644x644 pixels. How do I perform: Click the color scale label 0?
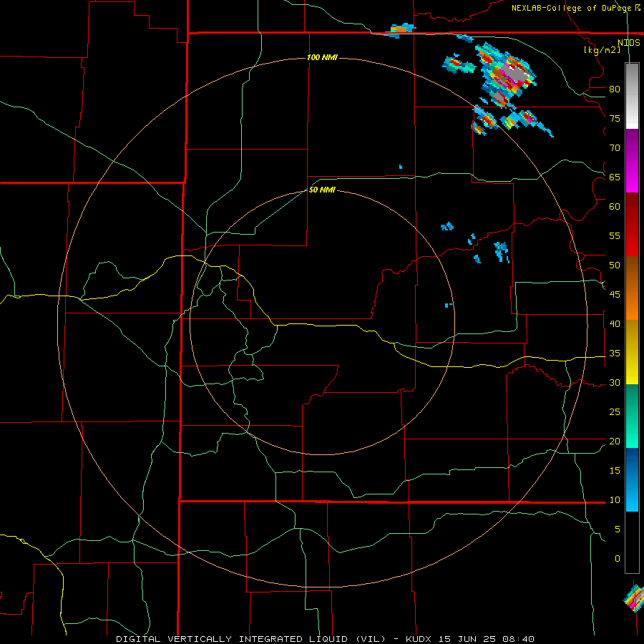click(x=618, y=559)
